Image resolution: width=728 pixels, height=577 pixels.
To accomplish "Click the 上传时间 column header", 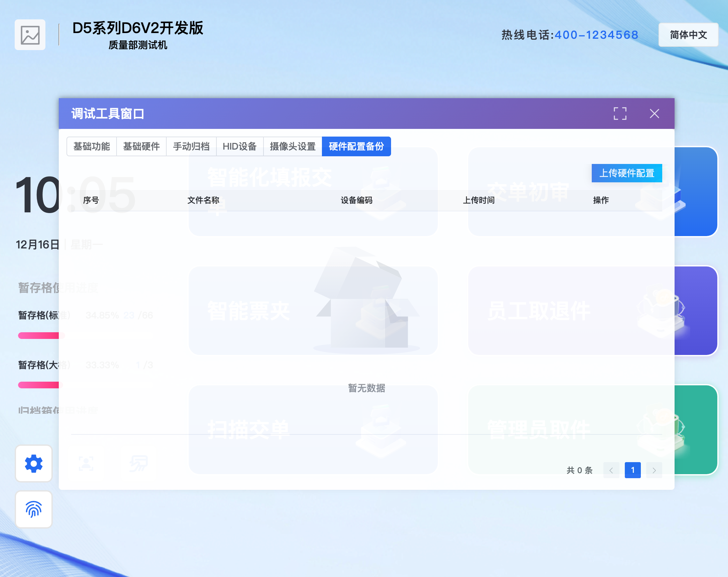I will 479,200.
